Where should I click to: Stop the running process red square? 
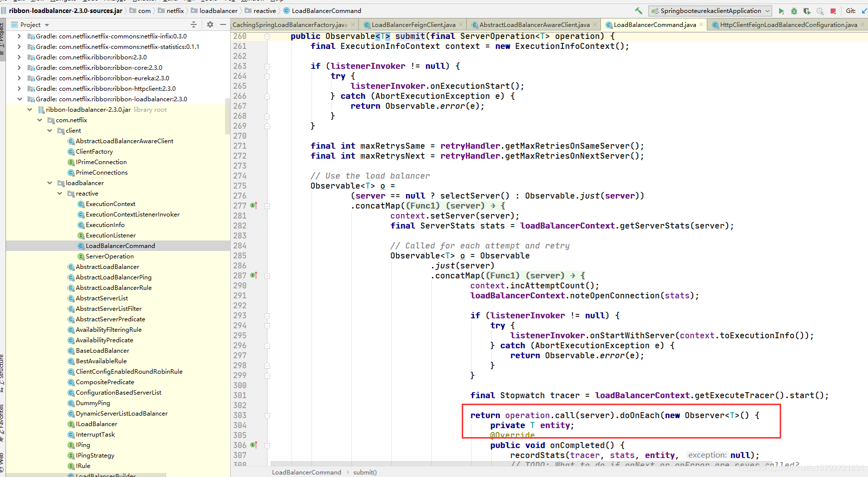(x=833, y=11)
